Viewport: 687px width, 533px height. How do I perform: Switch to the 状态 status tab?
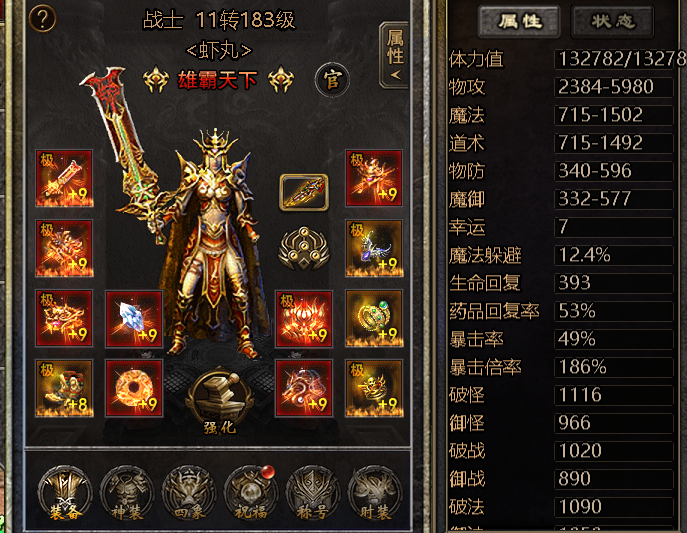[x=613, y=21]
